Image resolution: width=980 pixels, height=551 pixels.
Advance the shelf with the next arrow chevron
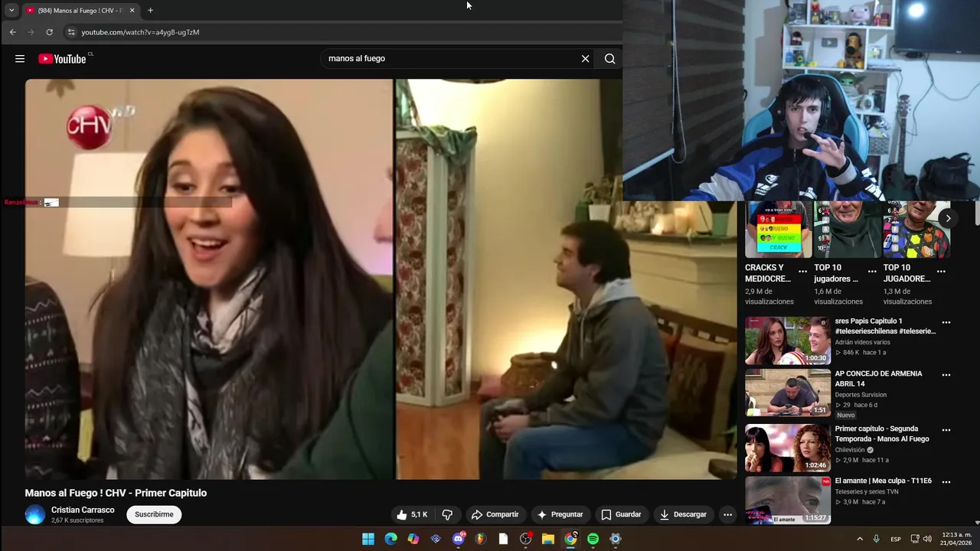tap(948, 218)
